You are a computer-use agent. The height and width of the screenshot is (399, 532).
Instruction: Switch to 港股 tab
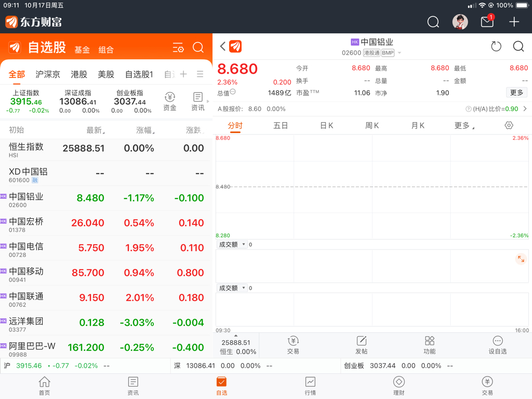point(79,74)
